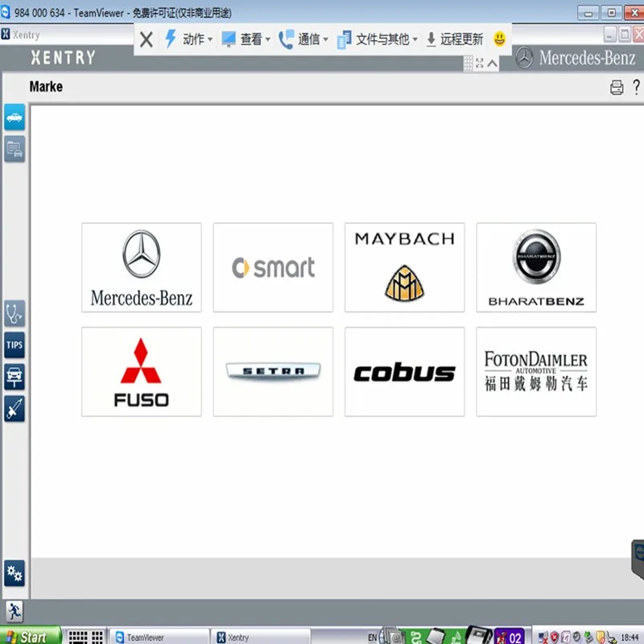Choose the cobus brand tile
The width and height of the screenshot is (644, 644).
point(405,372)
